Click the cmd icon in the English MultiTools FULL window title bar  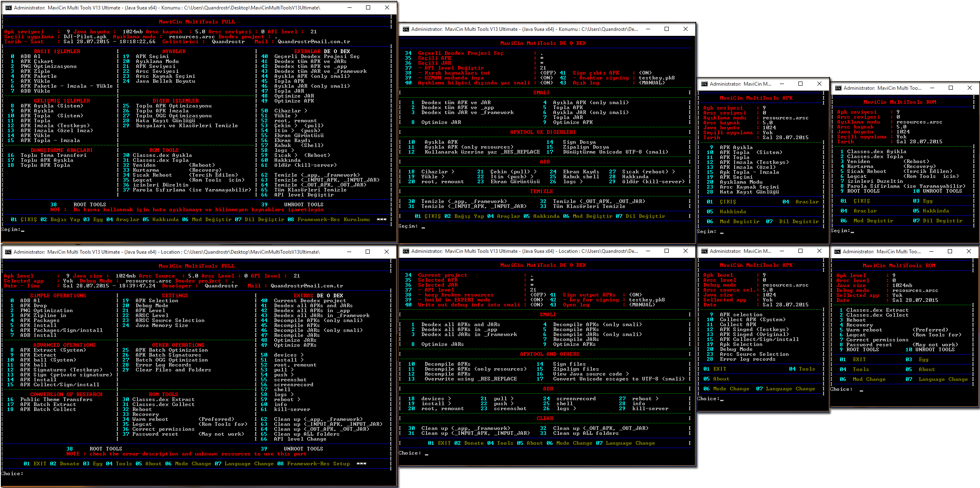click(x=8, y=252)
